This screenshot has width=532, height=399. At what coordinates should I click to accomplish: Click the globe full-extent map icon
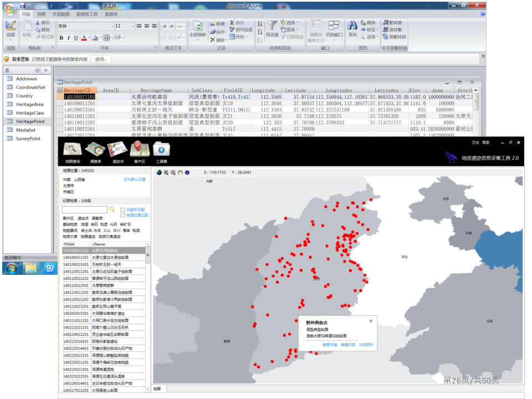click(x=159, y=172)
